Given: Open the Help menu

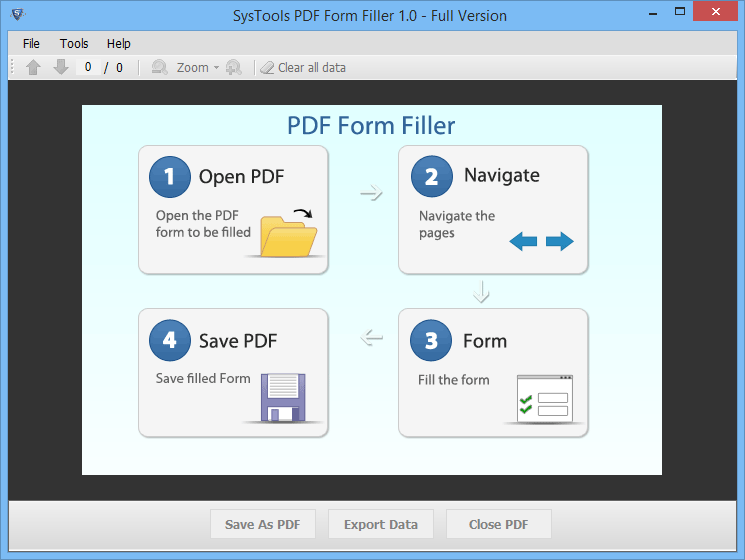Looking at the screenshot, I should point(118,44).
